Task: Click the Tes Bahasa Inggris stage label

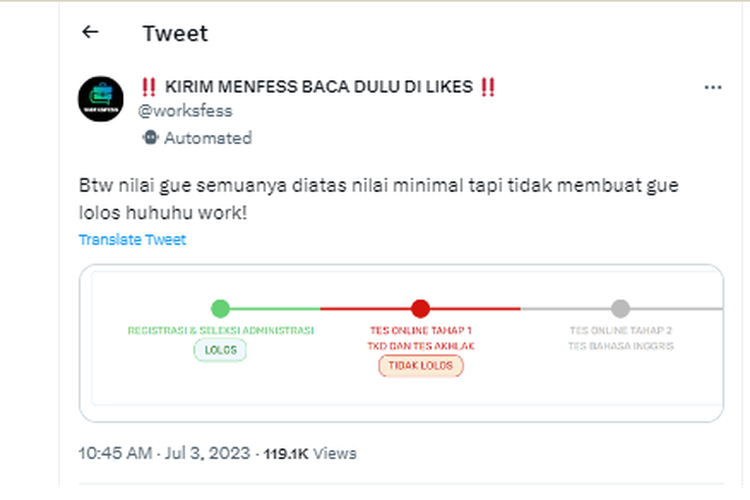Action: pos(621,346)
